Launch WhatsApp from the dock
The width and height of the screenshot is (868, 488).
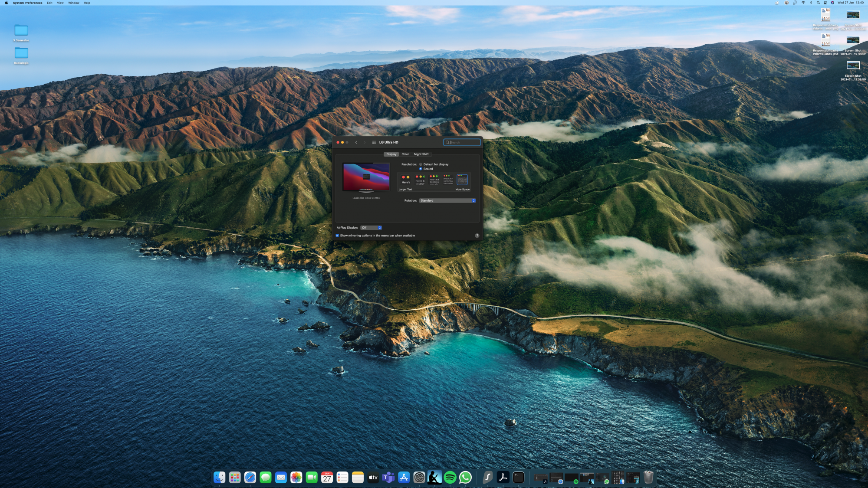(465, 478)
